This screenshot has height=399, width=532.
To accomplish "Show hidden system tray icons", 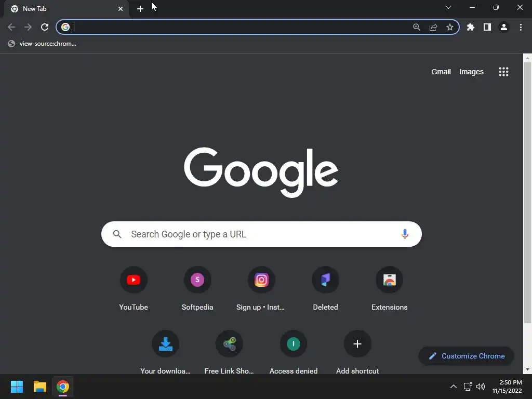I will click(453, 387).
